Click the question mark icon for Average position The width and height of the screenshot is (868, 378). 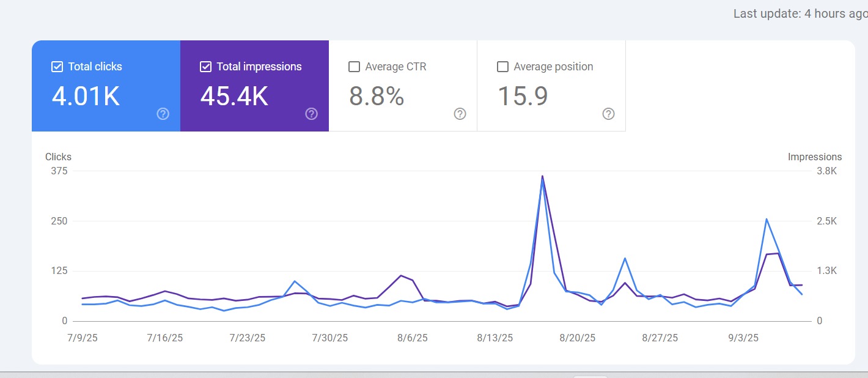tap(608, 114)
